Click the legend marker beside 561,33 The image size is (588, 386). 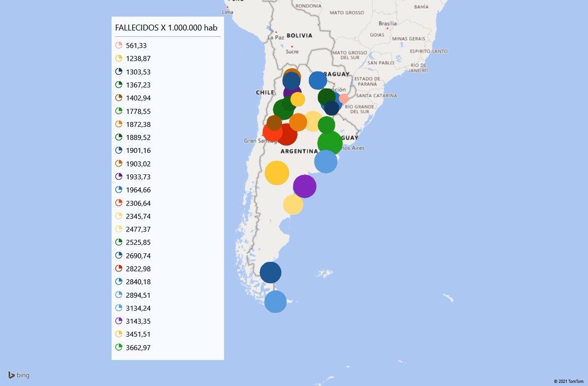119,45
